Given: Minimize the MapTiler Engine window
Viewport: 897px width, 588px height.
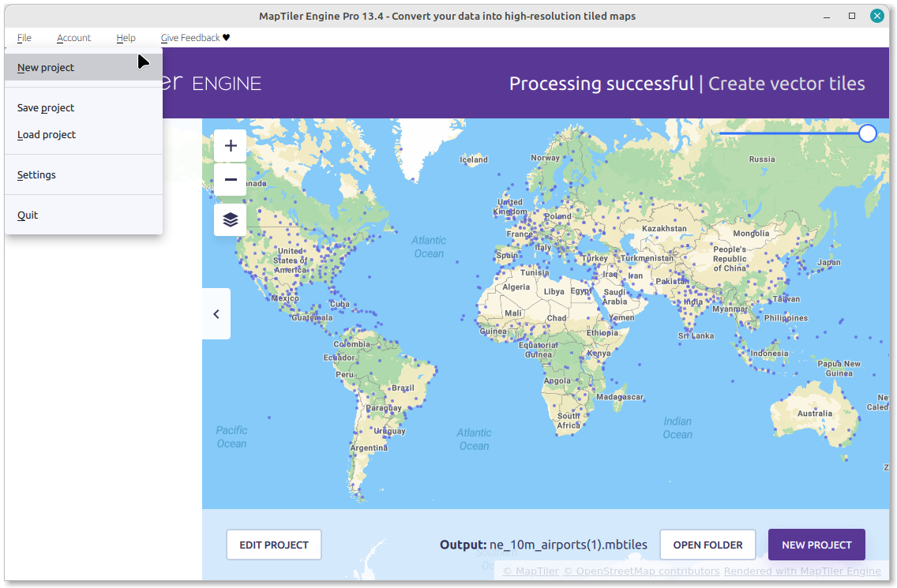Looking at the screenshot, I should click(827, 17).
